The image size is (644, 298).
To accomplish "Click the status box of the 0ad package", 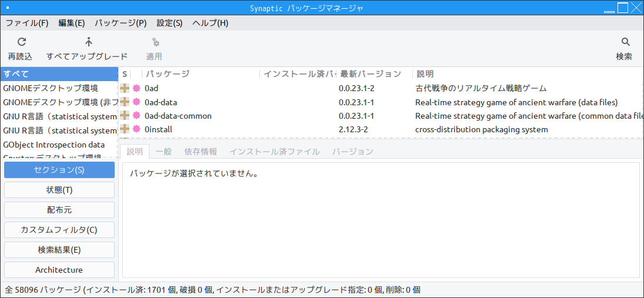I will click(125, 88).
